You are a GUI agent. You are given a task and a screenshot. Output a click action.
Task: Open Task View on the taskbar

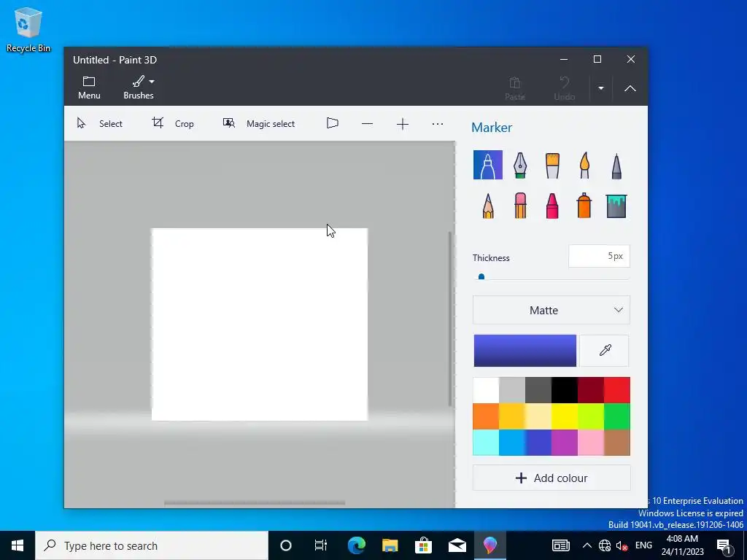(321, 545)
